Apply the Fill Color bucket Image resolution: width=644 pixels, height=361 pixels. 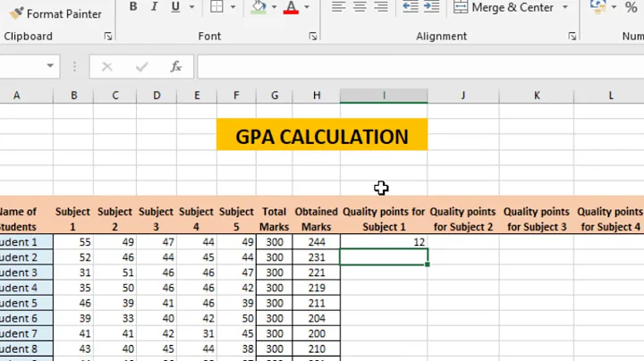pyautogui.click(x=258, y=6)
